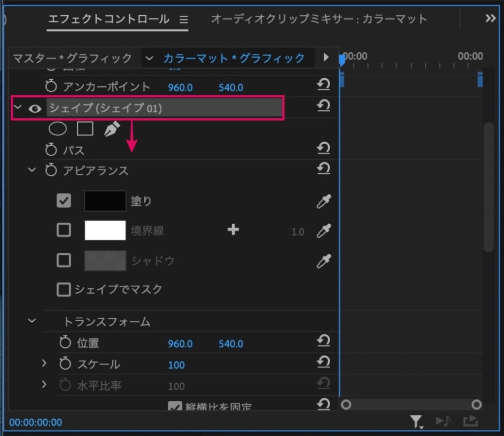Image resolution: width=504 pixels, height=436 pixels.
Task: Expand the 水平比率 property
Action: [44, 384]
